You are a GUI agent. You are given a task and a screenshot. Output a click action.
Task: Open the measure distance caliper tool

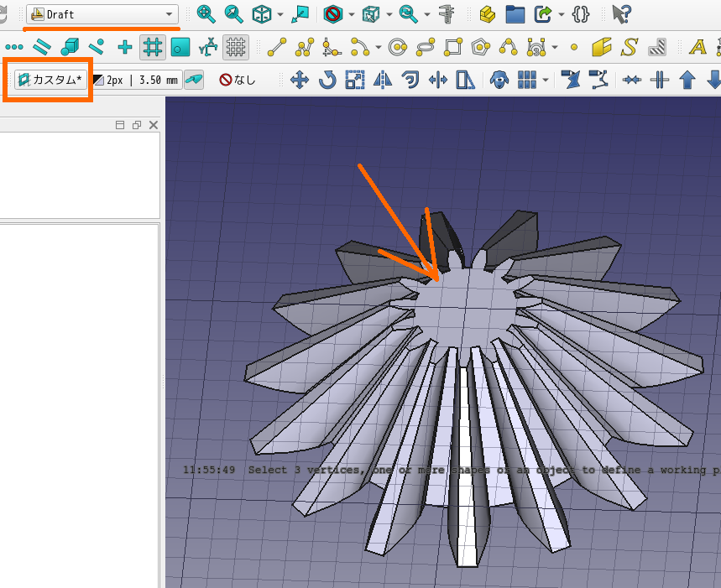[x=447, y=14]
